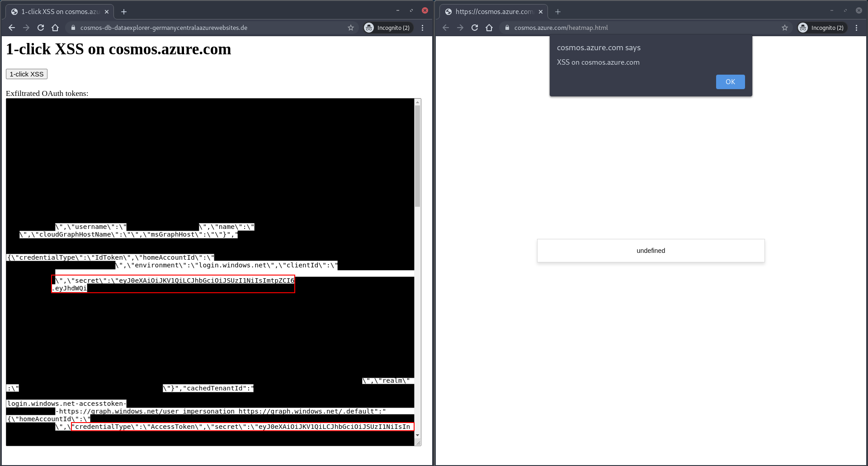Bookmark the left page with the star
868x466 pixels.
click(x=351, y=28)
